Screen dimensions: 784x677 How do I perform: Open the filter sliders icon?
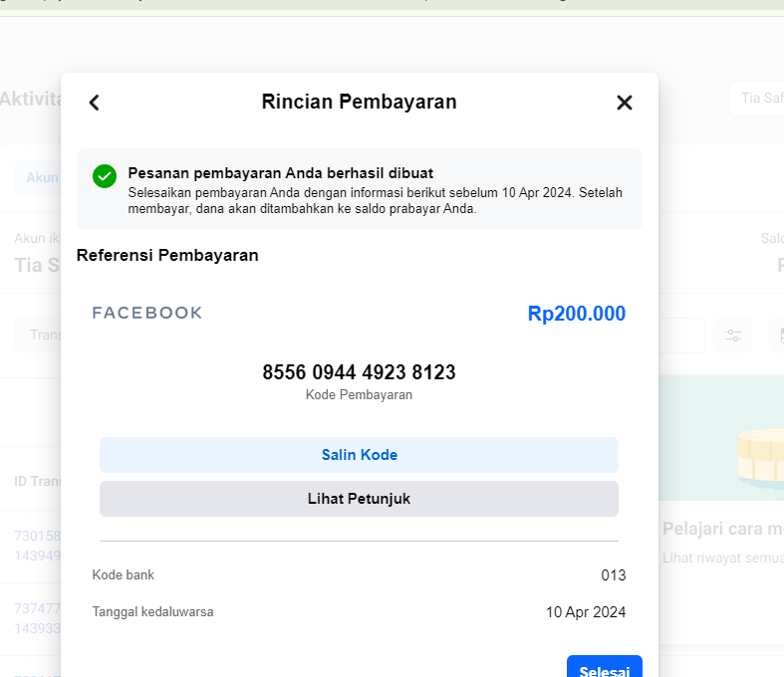click(734, 336)
